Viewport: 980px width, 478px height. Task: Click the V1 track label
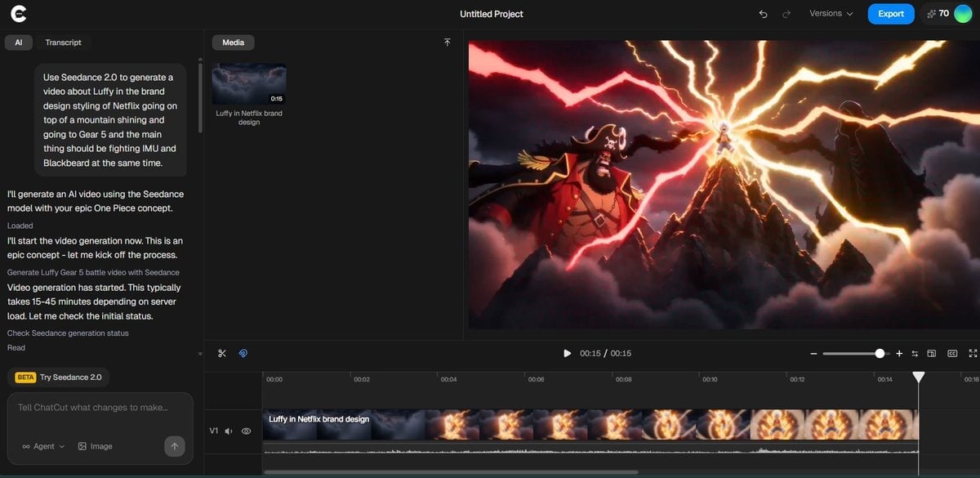coord(214,431)
